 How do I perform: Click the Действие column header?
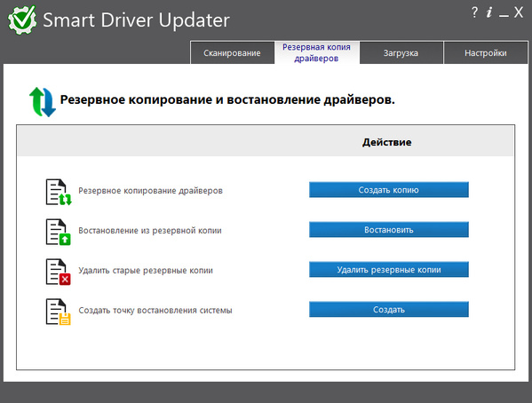click(386, 142)
